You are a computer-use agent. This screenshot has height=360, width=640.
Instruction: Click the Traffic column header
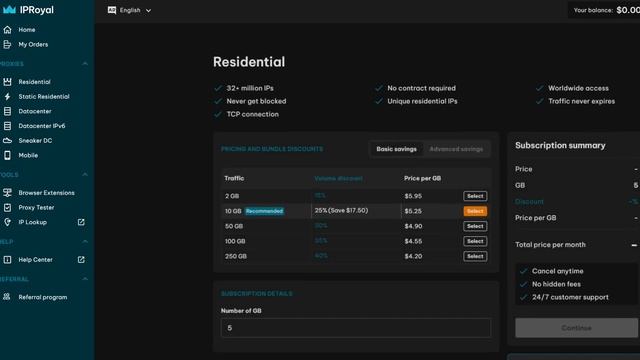(234, 178)
